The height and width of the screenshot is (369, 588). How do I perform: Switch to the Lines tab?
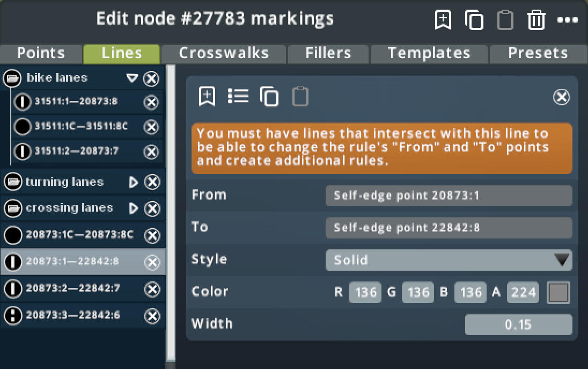click(122, 53)
